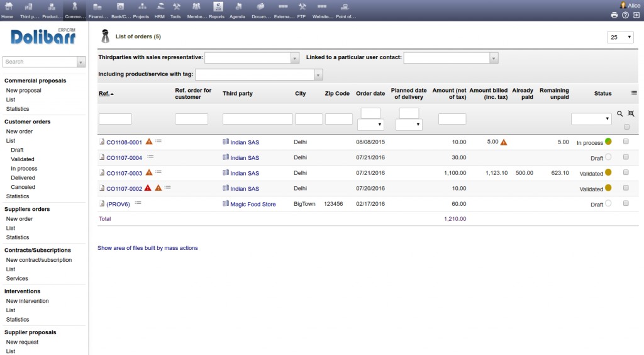Click the Third party filter input field

(x=257, y=118)
